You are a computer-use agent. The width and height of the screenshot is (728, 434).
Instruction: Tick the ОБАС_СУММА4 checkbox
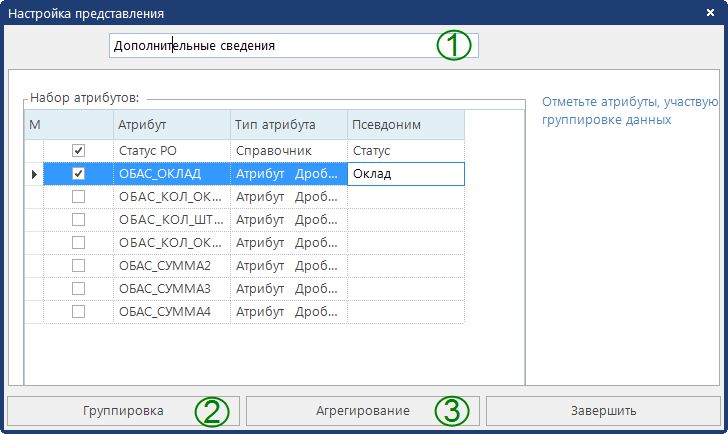pos(79,312)
